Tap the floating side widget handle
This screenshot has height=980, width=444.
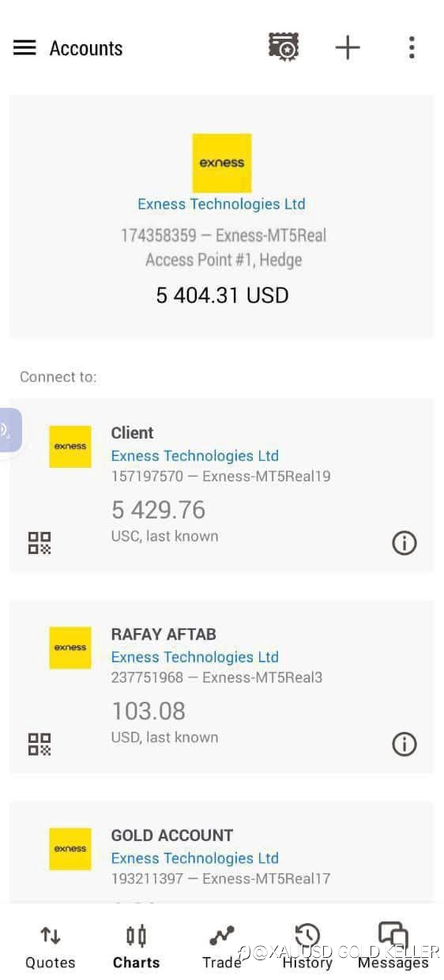pyautogui.click(x=9, y=430)
